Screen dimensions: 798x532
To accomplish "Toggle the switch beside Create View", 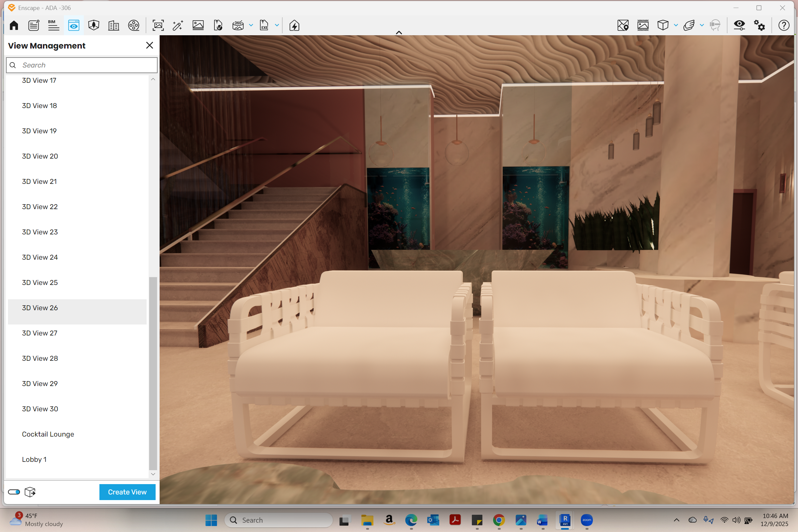I will 14,492.
